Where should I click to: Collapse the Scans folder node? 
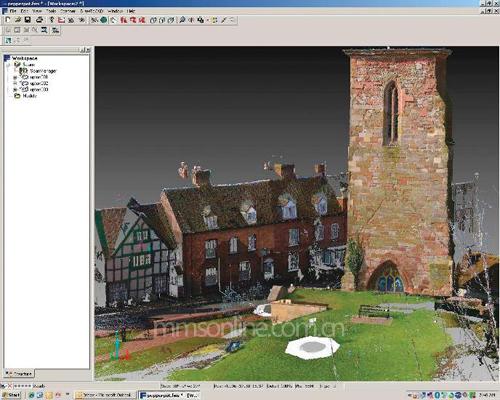coord(9,65)
